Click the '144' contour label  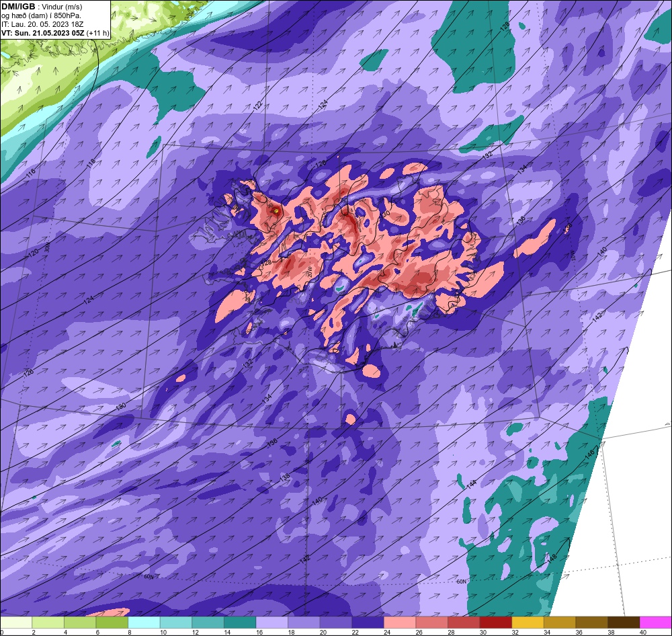tap(471, 485)
